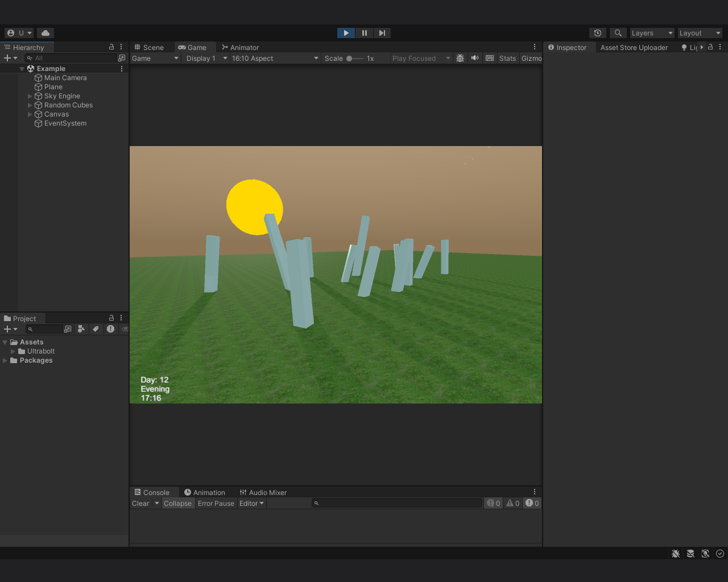The height and width of the screenshot is (582, 728).
Task: Toggle the Project panel lock icon
Action: tap(111, 318)
